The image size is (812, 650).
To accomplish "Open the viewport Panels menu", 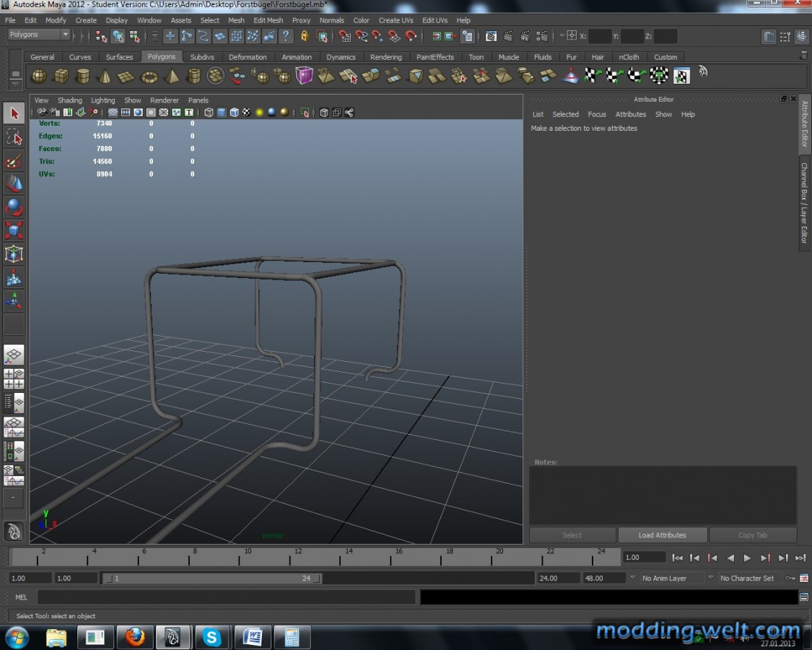I will coord(198,100).
